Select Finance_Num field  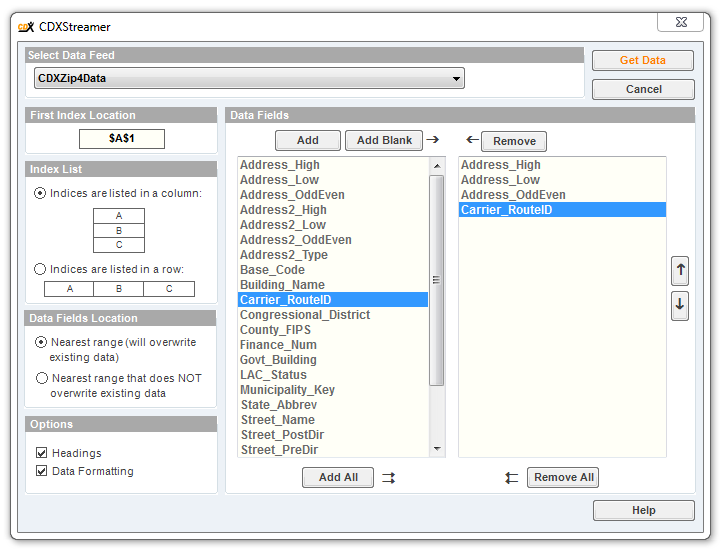333,344
